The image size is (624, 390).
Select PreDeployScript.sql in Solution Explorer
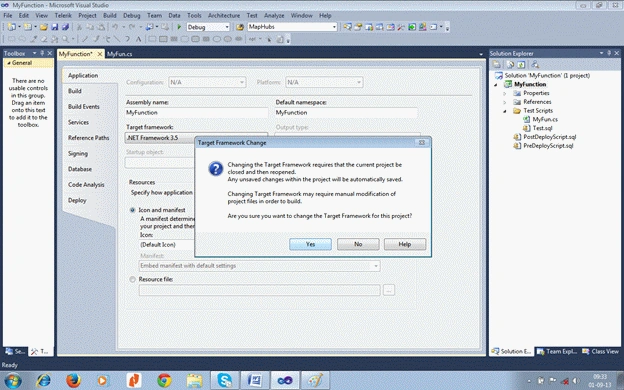[x=548, y=146]
